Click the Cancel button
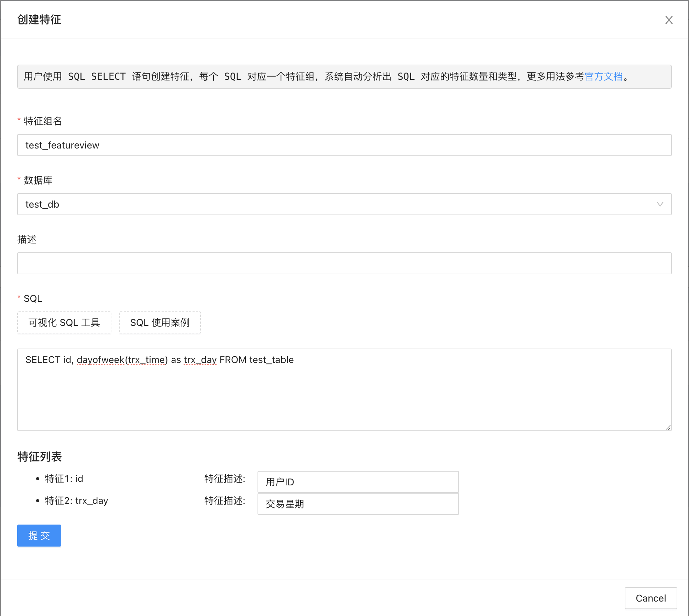This screenshot has width=689, height=616. tap(650, 598)
